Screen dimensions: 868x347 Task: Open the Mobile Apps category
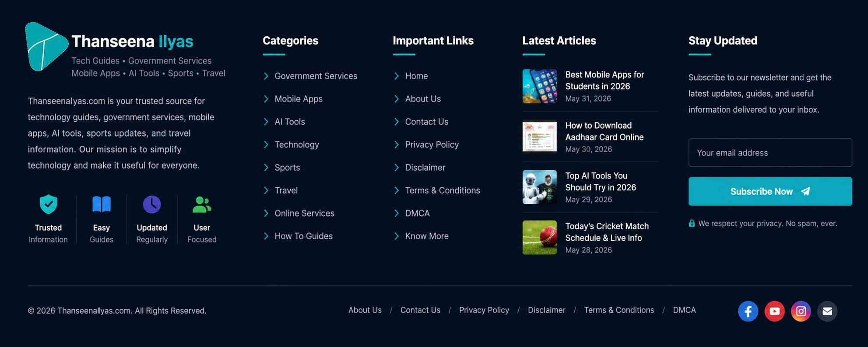tap(299, 99)
